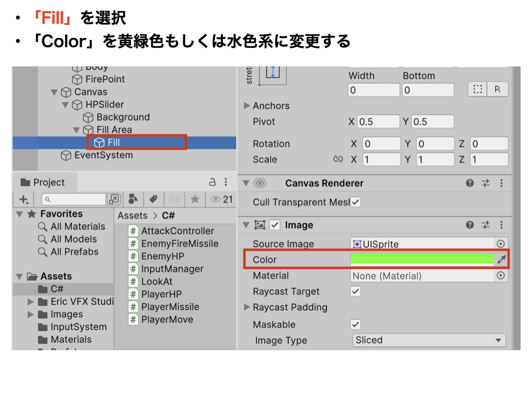
Task: Click the Bottom input field
Action: click(428, 90)
